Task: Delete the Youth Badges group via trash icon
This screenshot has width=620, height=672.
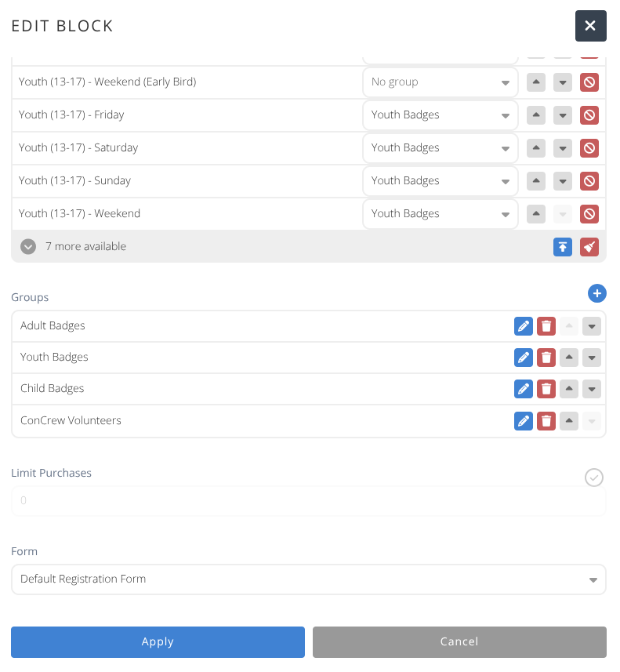Action: [546, 357]
